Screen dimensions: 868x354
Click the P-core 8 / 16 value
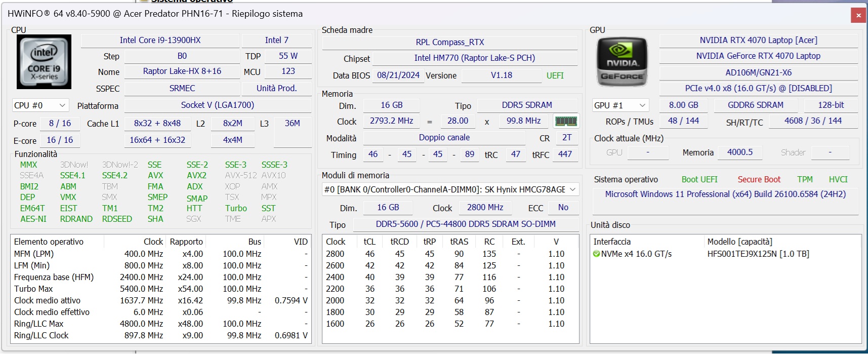click(60, 124)
